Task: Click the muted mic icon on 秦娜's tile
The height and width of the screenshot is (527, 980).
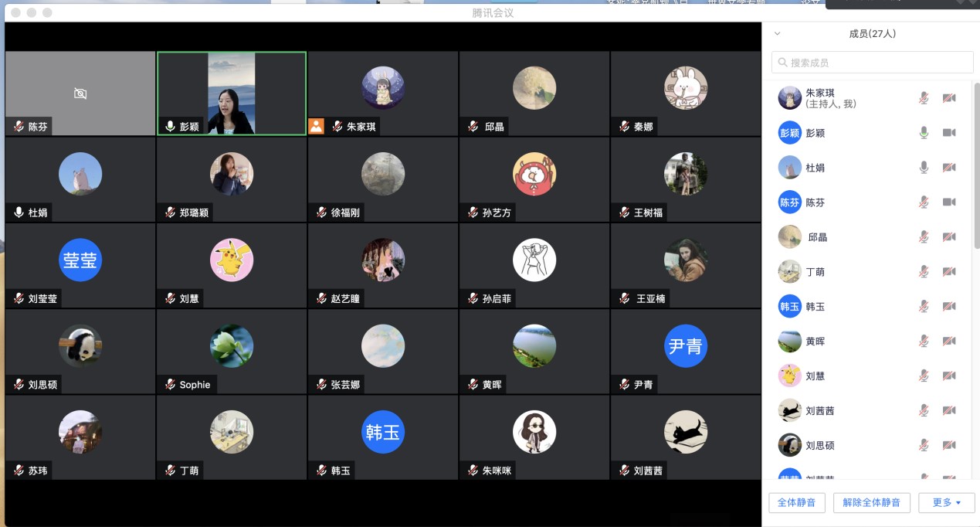Action: coord(624,126)
